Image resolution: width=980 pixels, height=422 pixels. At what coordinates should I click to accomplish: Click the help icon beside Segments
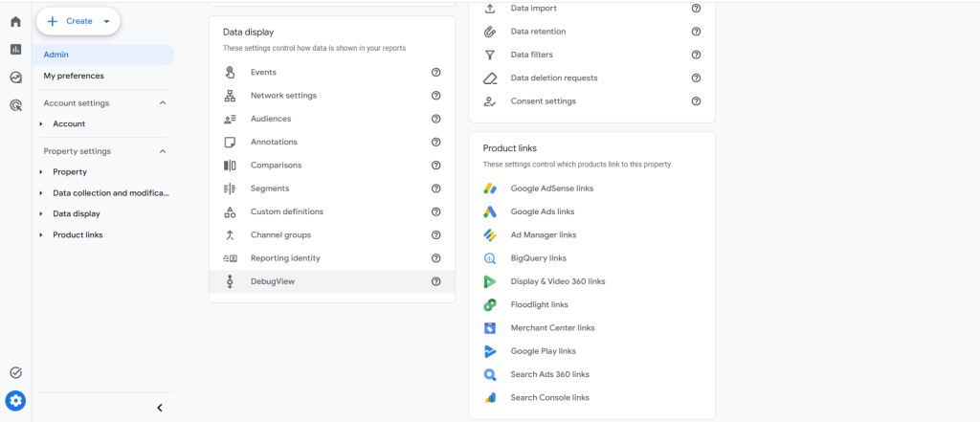click(436, 189)
